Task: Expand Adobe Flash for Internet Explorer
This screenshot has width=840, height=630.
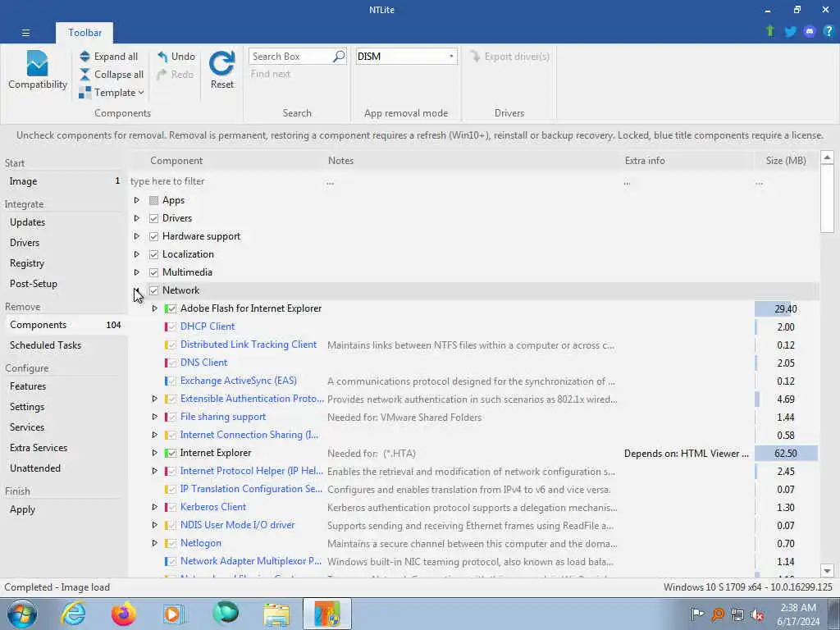Action: click(x=155, y=308)
